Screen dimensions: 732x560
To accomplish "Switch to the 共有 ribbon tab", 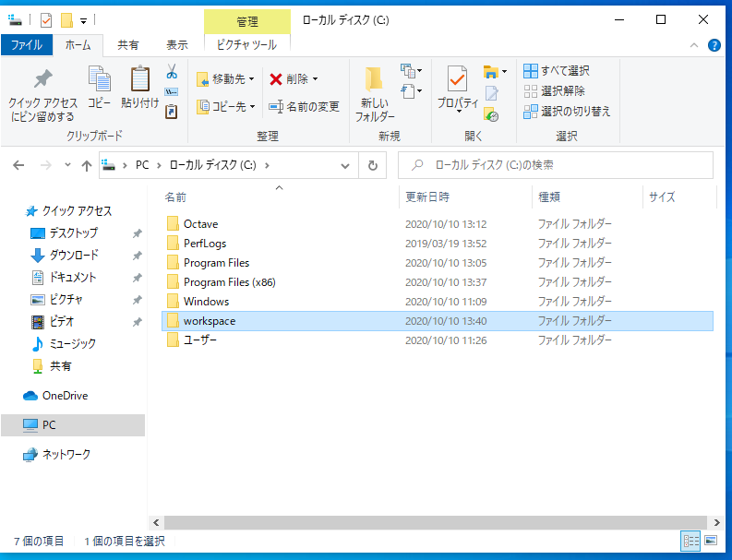I will click(x=128, y=45).
